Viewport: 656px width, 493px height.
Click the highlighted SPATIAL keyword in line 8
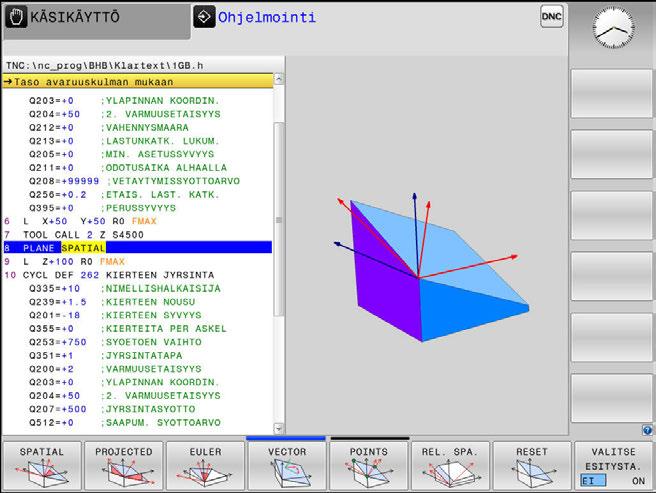coord(83,248)
